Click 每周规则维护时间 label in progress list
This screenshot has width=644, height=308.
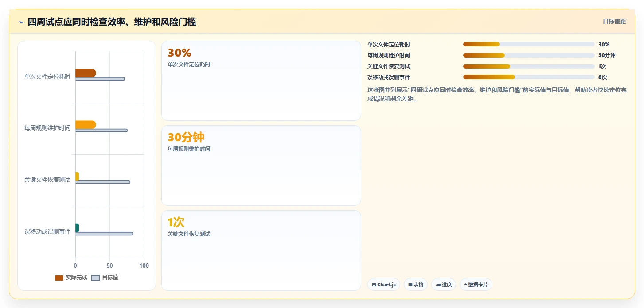point(389,55)
